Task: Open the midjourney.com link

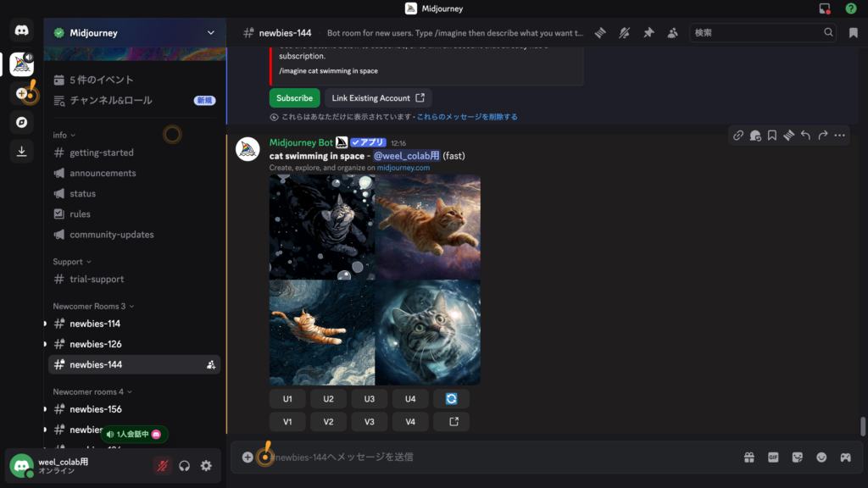Action: coord(403,168)
